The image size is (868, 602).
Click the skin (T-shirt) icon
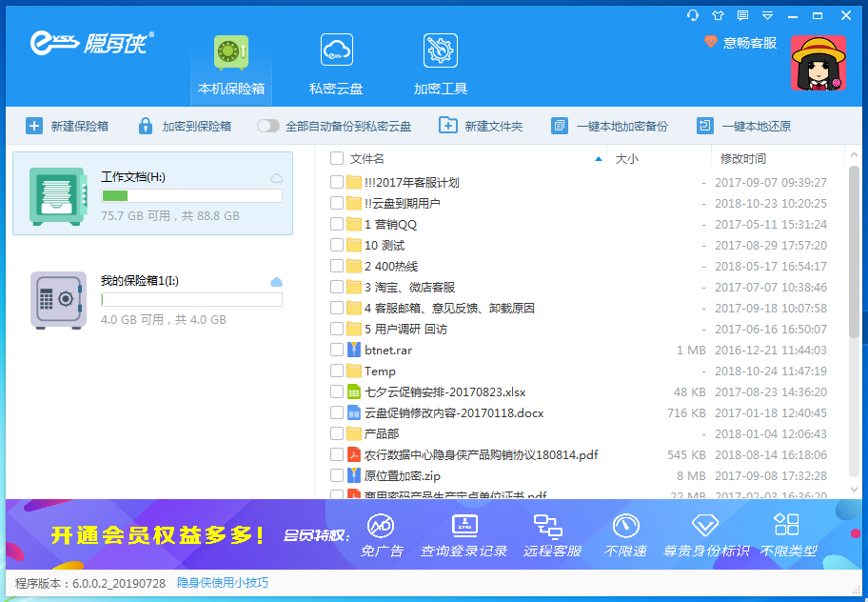click(x=718, y=15)
